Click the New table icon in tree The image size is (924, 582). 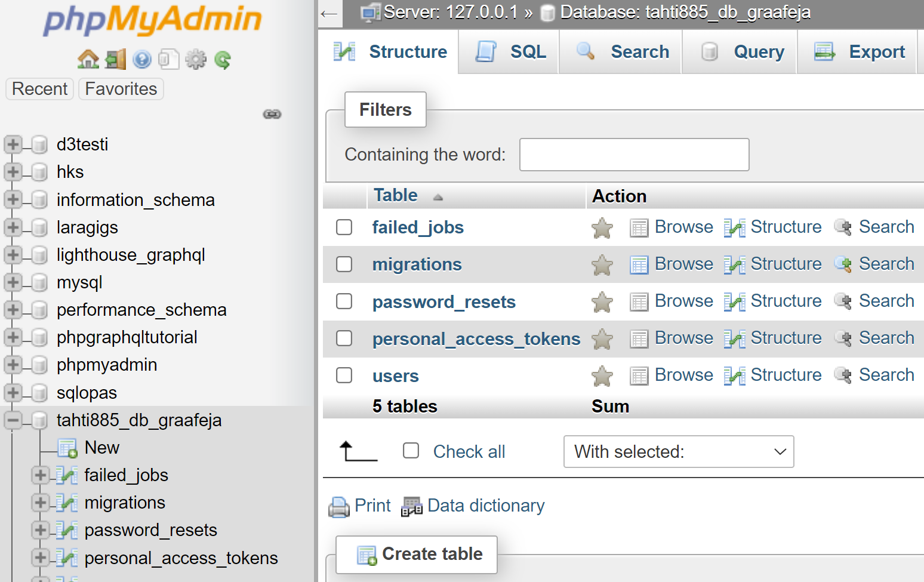[67, 448]
